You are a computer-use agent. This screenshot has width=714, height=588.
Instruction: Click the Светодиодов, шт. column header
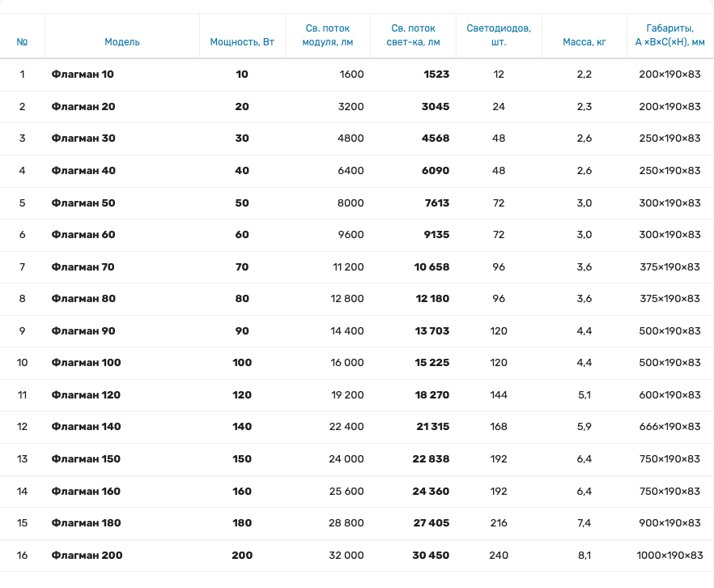(499, 35)
